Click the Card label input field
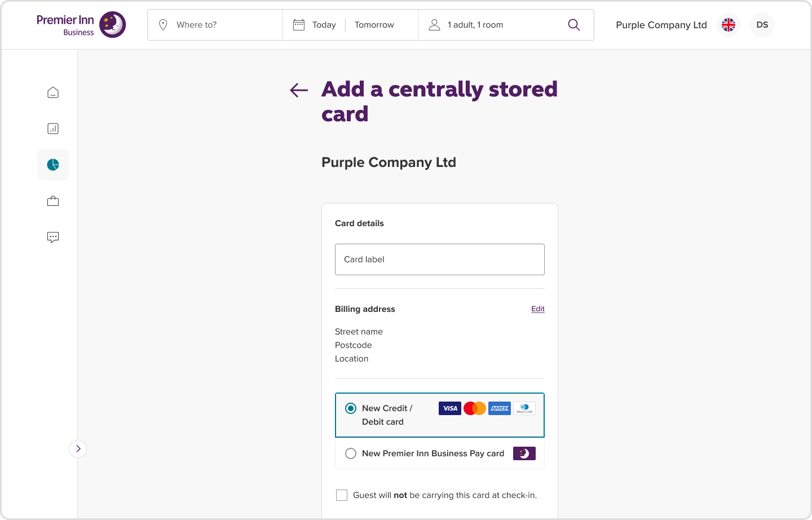The image size is (812, 520). [x=440, y=259]
